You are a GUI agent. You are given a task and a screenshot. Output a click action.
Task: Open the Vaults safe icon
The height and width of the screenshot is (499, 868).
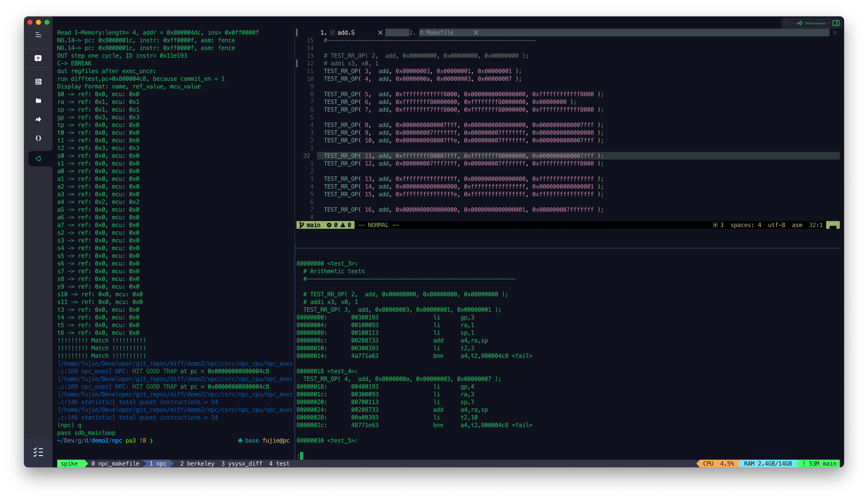pos(38,58)
